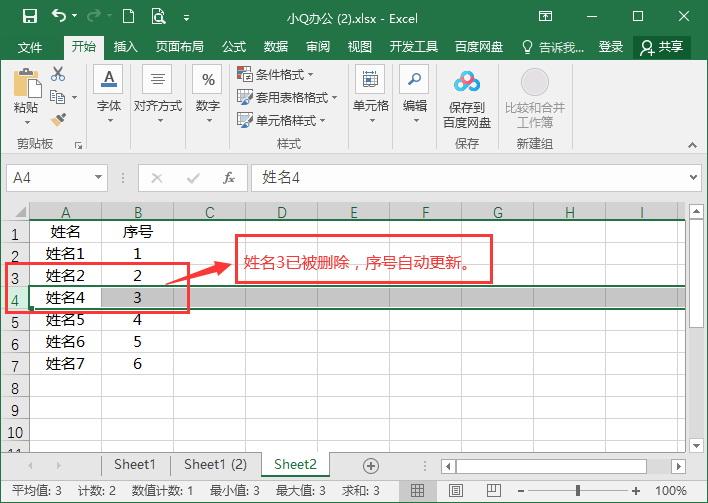Screen dimensions: 708x503
Task: Open the 对齐方式 alignment group
Action: (158, 96)
